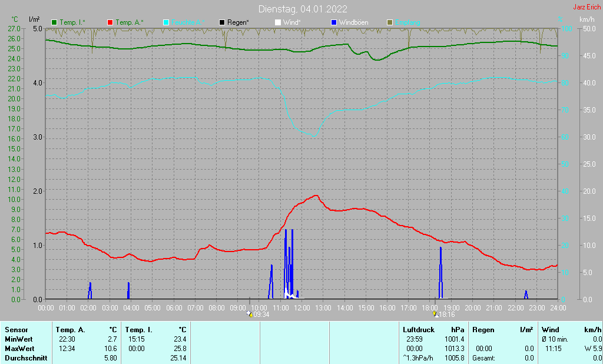Click the Wind column header in the table
Screen dimensions: 603x364
click(550, 330)
